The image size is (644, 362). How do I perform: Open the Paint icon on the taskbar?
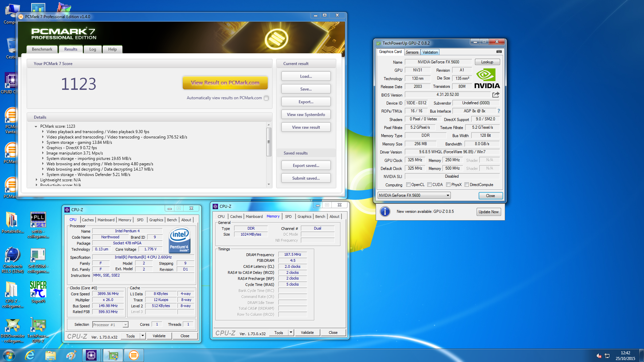point(71,355)
